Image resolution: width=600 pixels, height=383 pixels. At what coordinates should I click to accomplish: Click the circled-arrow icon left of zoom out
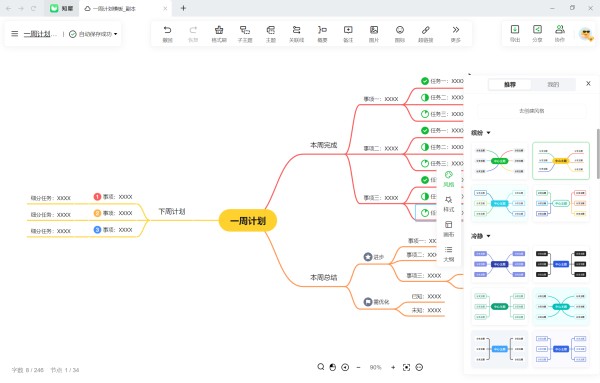point(345,367)
